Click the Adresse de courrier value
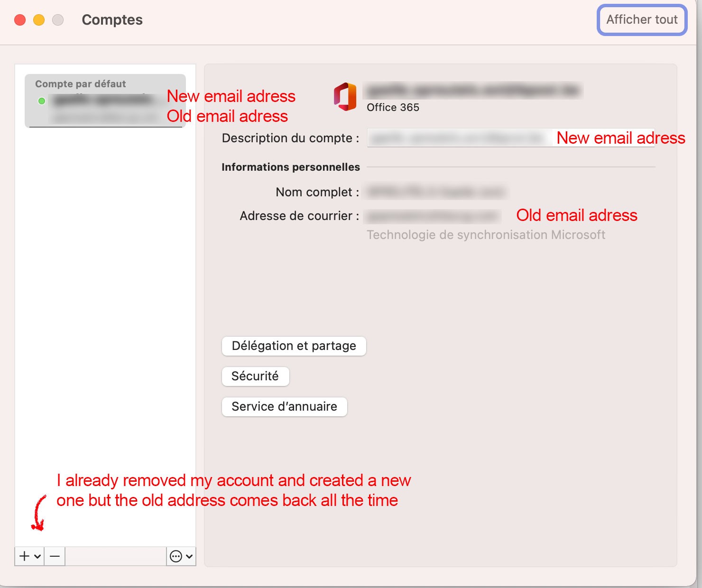The width and height of the screenshot is (702, 588). point(434,216)
